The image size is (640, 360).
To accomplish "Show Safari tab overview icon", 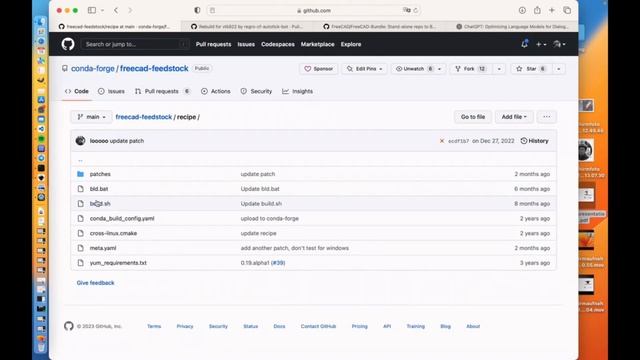I will (x=567, y=10).
